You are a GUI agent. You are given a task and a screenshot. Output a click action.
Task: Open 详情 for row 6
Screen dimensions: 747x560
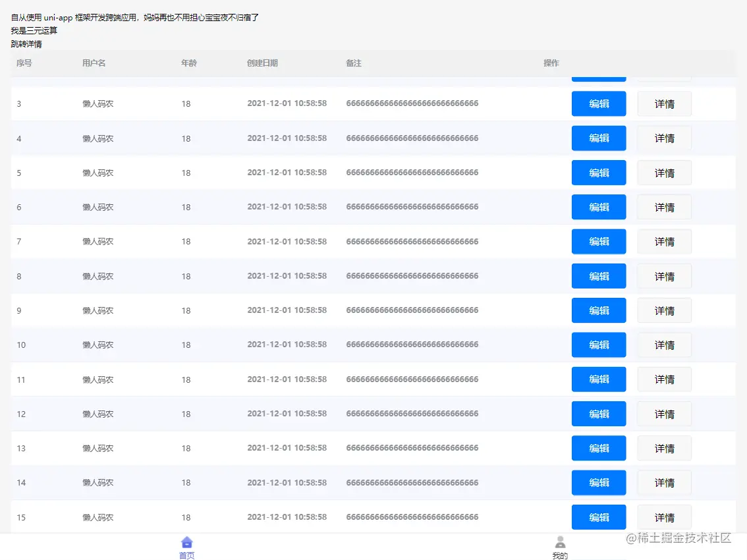664,207
